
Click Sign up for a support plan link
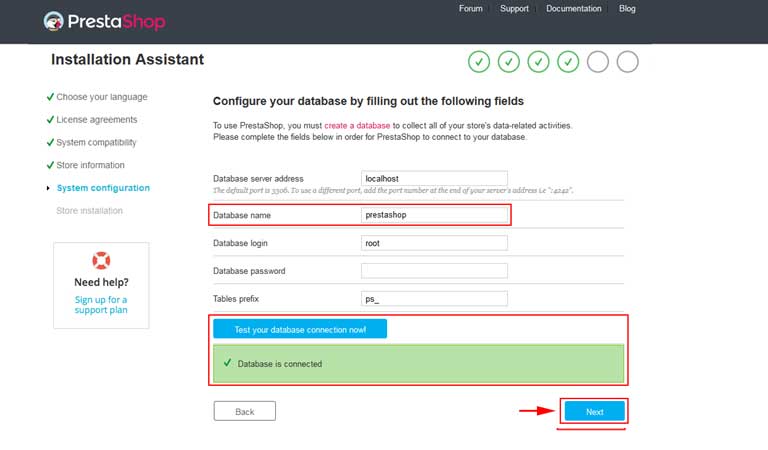pyautogui.click(x=101, y=305)
